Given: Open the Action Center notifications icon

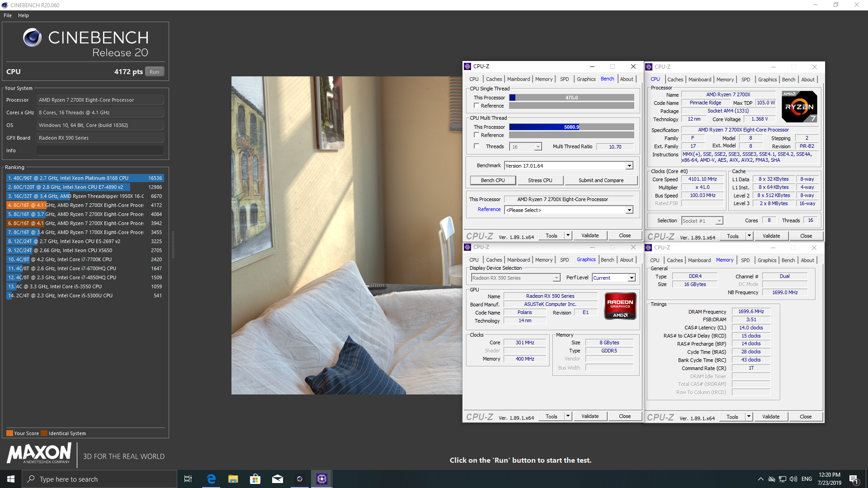Looking at the screenshot, I should pos(854,479).
